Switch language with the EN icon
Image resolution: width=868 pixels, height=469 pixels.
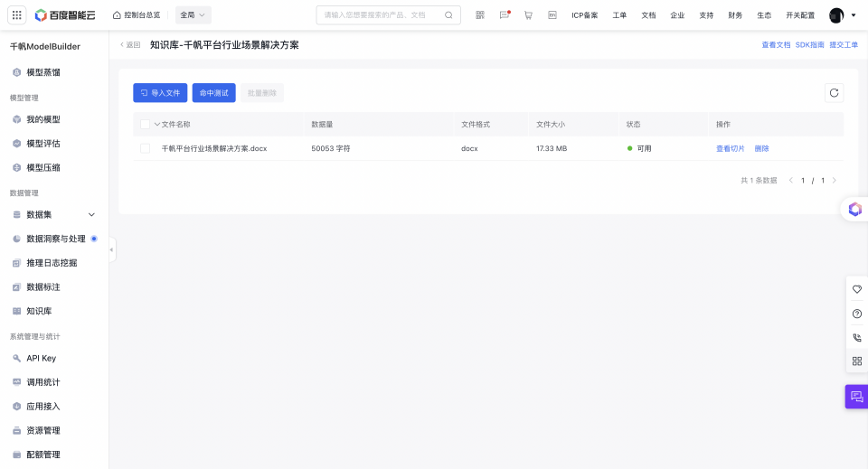[552, 15]
